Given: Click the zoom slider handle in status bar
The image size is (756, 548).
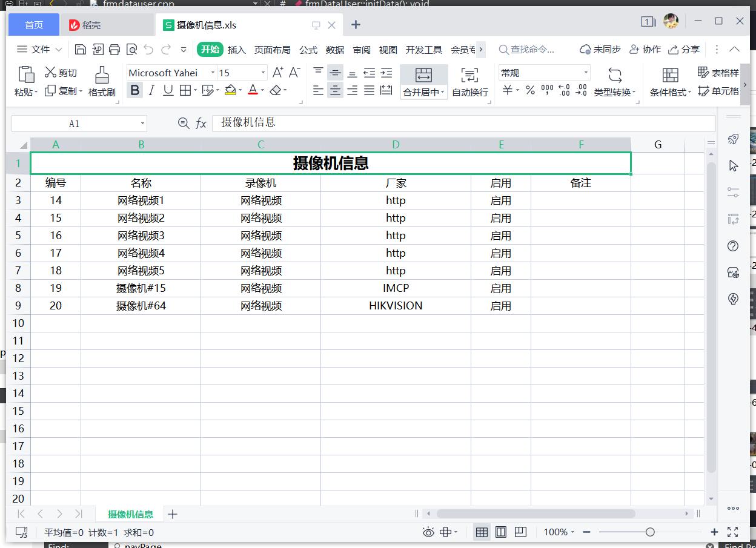Looking at the screenshot, I should coord(650,532).
